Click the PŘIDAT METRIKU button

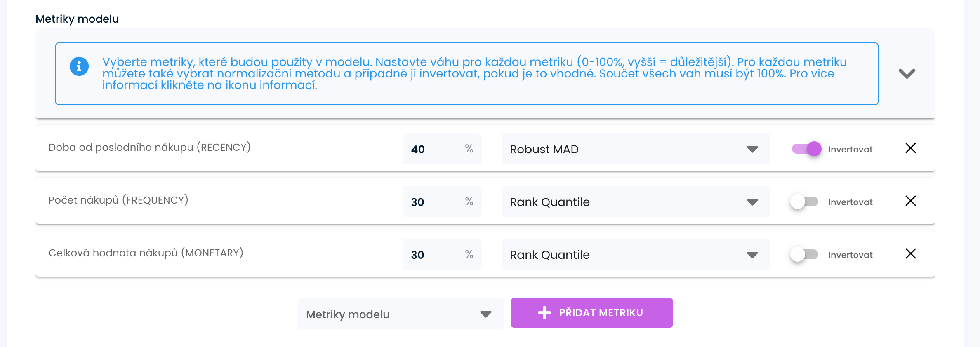click(x=601, y=313)
